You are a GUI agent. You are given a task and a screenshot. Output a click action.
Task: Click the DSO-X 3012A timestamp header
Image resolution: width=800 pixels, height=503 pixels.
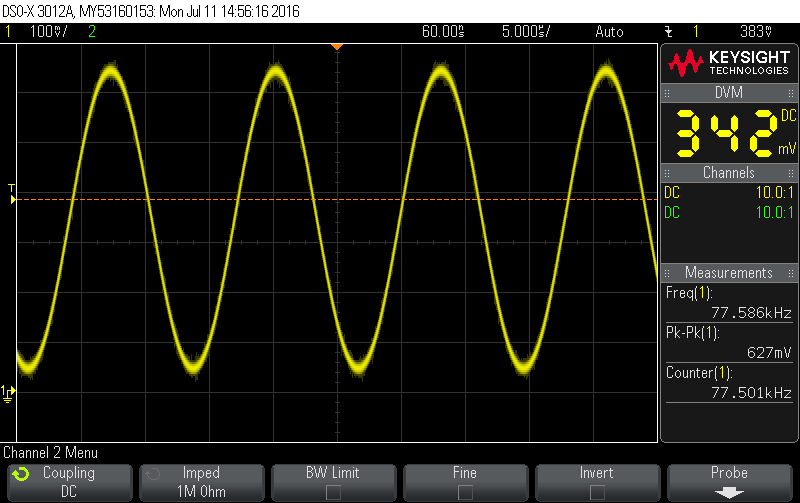(151, 11)
